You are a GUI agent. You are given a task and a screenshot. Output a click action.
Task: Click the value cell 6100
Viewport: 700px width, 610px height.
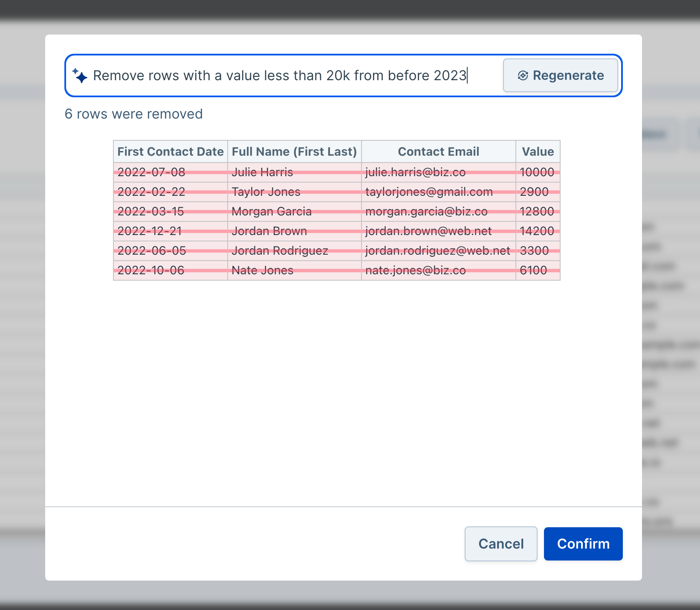(538, 270)
